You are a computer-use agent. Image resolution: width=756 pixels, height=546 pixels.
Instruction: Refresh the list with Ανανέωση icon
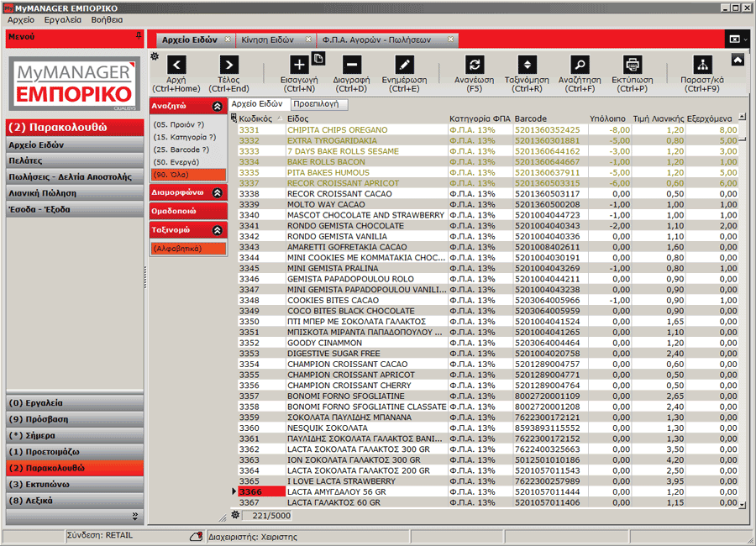475,65
